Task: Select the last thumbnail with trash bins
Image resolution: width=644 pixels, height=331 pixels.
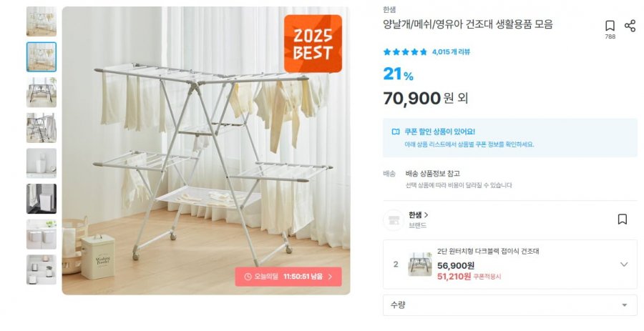Action: point(42,270)
